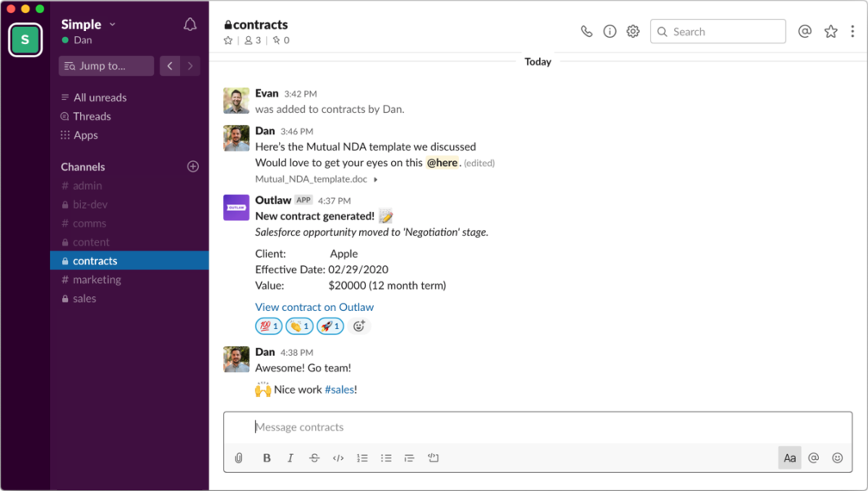Toggle the rocket emoji reaction
868x491 pixels.
[x=330, y=326]
